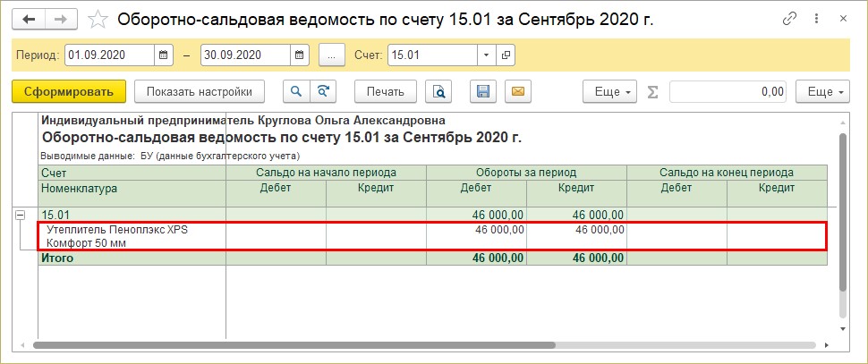Click Обороты за период header
868x364 pixels.
coord(526,173)
